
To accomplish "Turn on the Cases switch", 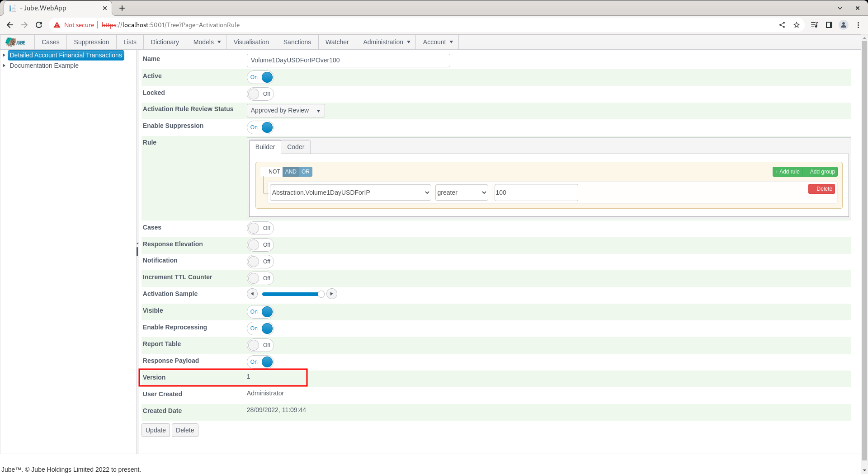I will [260, 228].
